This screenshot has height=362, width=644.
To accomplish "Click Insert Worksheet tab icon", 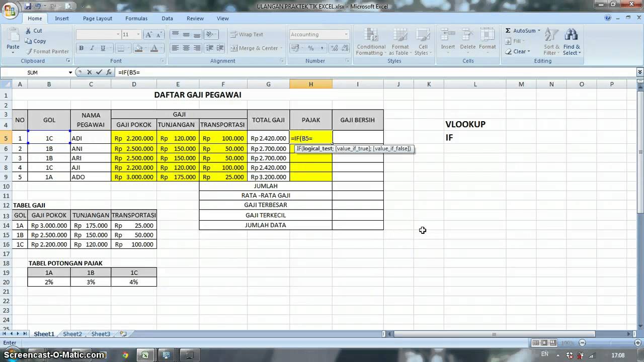I will point(123,334).
